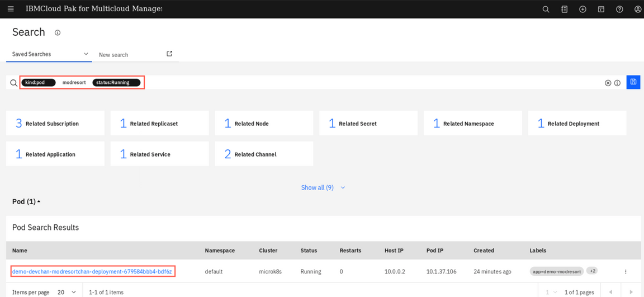Image resolution: width=644 pixels, height=297 pixels.
Task: Click the info icon beside Search title
Action: 57,33
